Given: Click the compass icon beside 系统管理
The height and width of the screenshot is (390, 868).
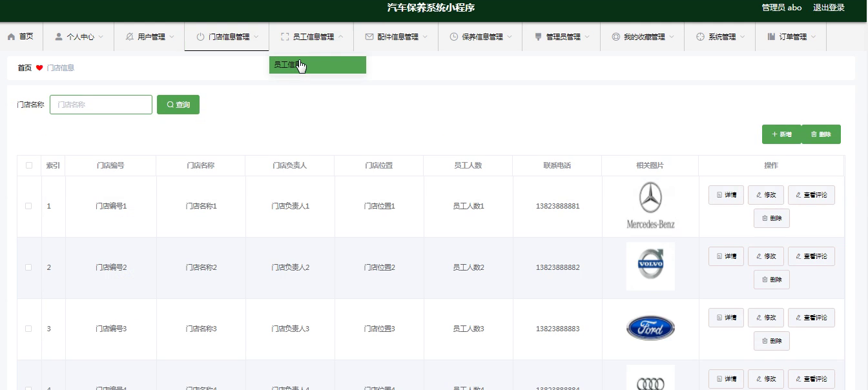Looking at the screenshot, I should (x=700, y=37).
